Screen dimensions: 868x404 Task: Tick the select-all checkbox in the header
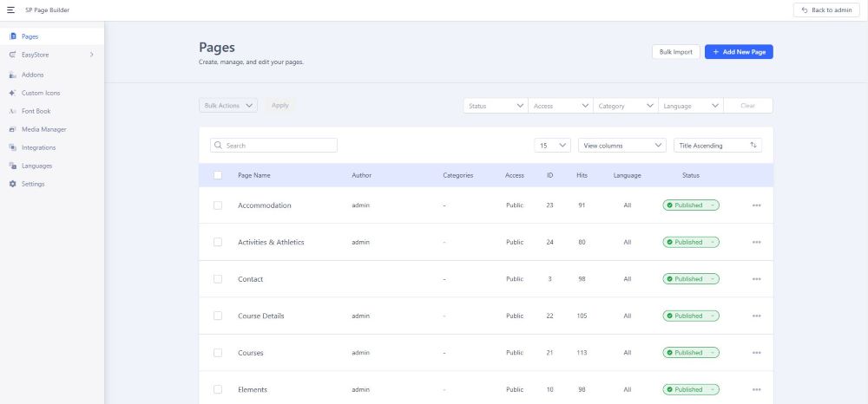[x=218, y=175]
